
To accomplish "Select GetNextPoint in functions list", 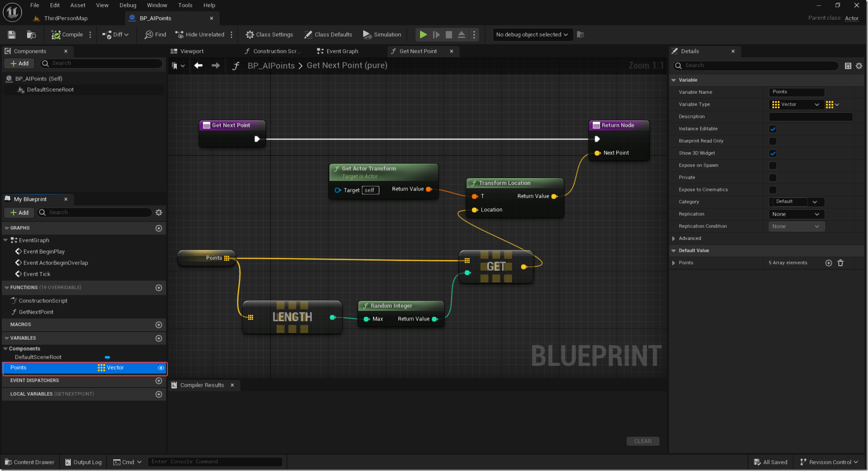I will [x=36, y=312].
